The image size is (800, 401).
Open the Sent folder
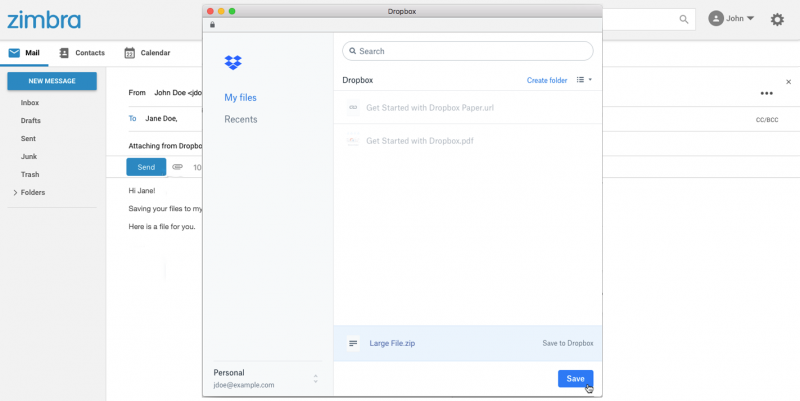(28, 138)
